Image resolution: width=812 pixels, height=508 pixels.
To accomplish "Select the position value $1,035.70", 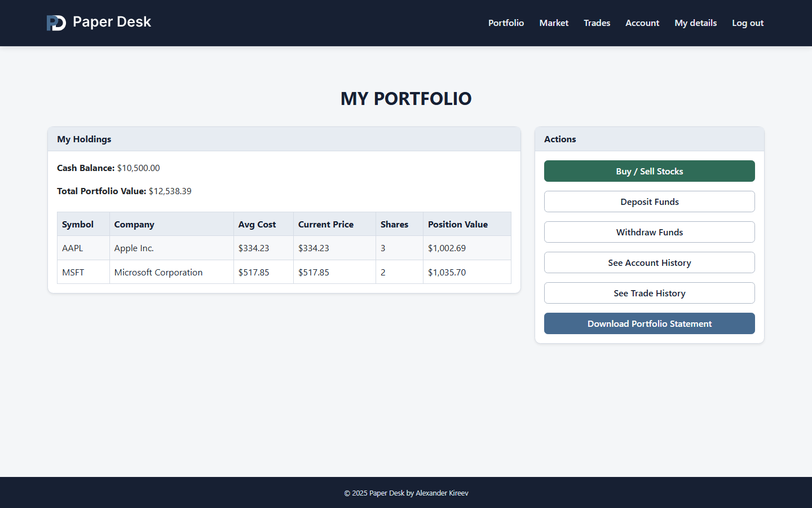I will tap(467, 272).
